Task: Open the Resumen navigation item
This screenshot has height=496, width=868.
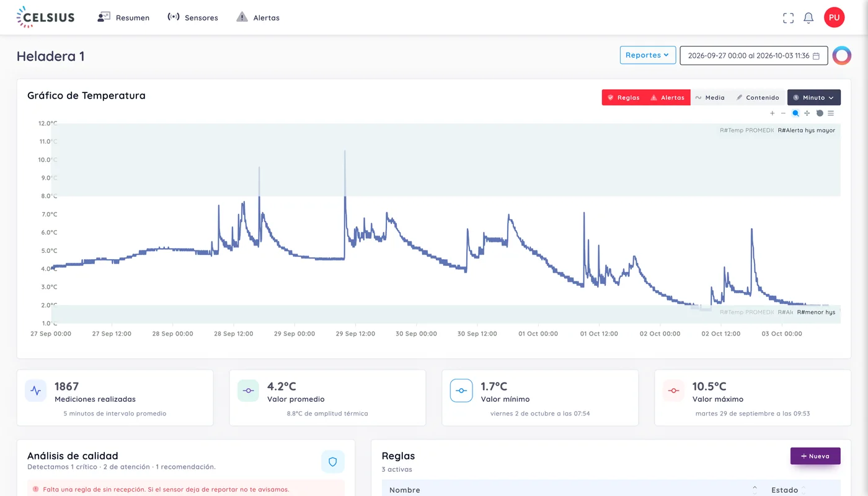Action: click(x=123, y=17)
